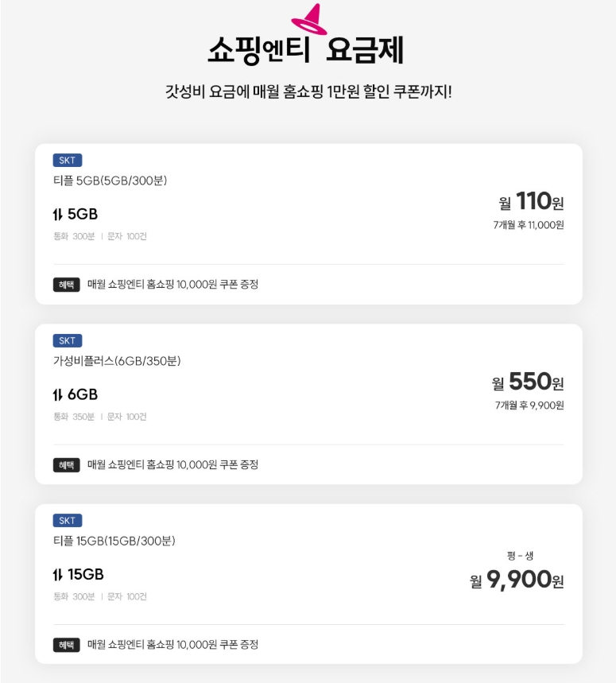Click the 혜택 badge in the 티플 15GB card

[67, 645]
